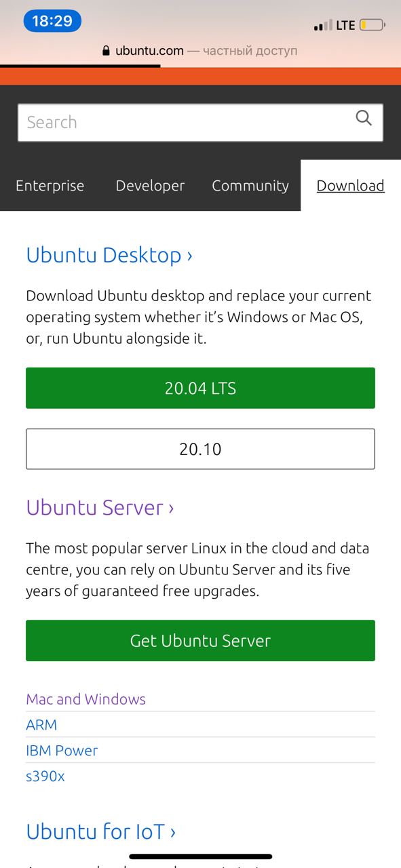Screen dimensions: 401x868
Task: Open the Ubuntu Desktop heading link
Action: (x=109, y=255)
